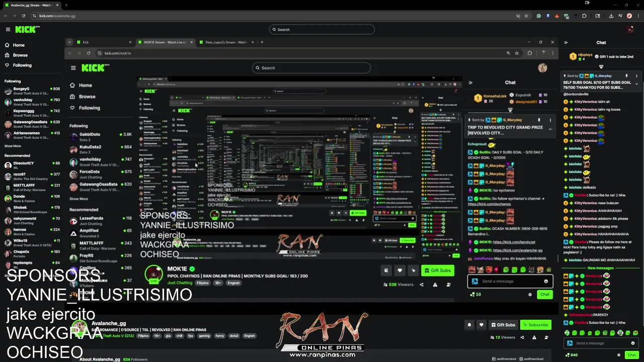The height and width of the screenshot is (362, 644).
Task: Jump to New messages in chat
Action: coord(601,268)
